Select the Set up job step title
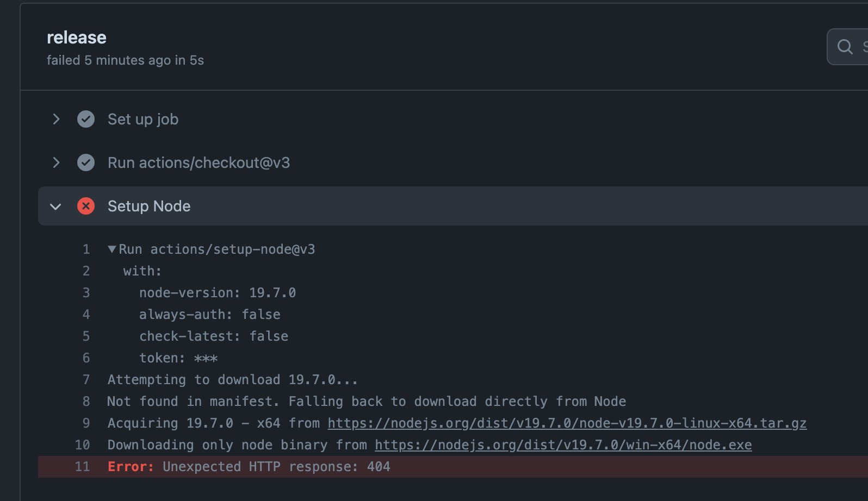This screenshot has height=501, width=868. click(143, 119)
